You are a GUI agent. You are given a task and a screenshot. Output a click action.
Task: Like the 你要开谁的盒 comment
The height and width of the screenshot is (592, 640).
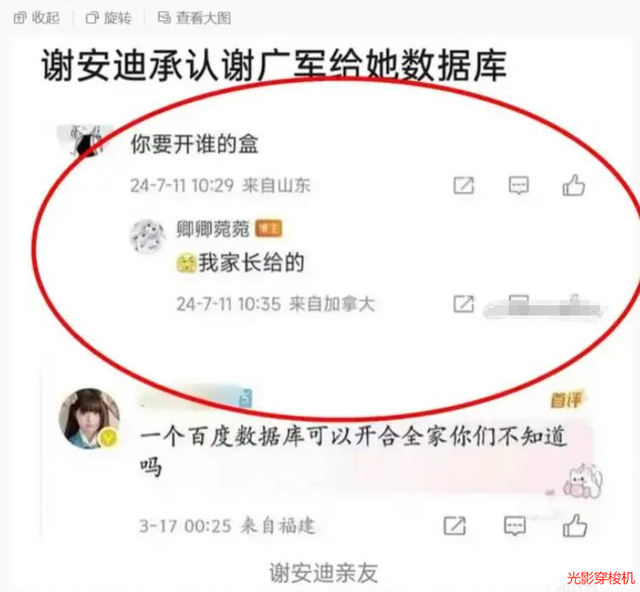(573, 185)
